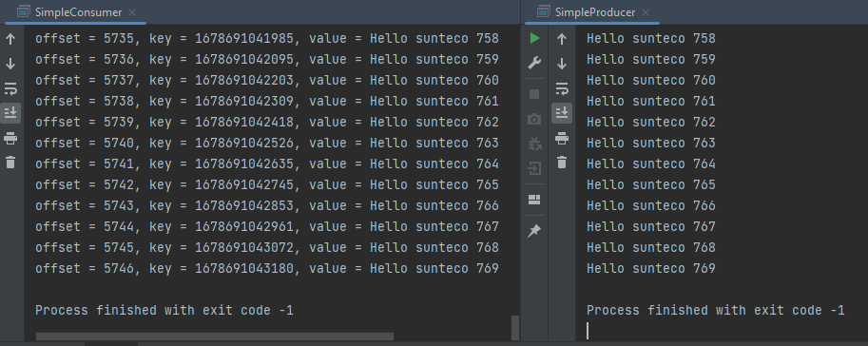Click the stop process square icon
Viewport: 868px width, 346px height.
(534, 94)
